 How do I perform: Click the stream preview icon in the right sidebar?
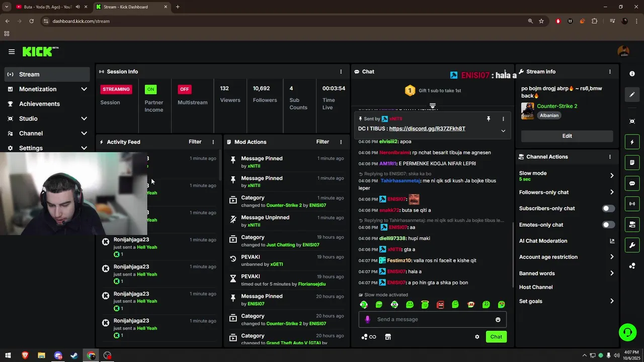coord(632,121)
